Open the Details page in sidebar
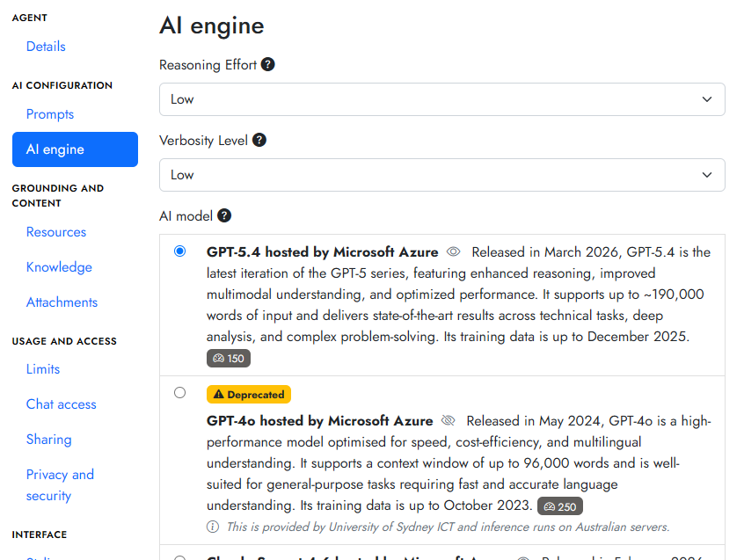 46,47
